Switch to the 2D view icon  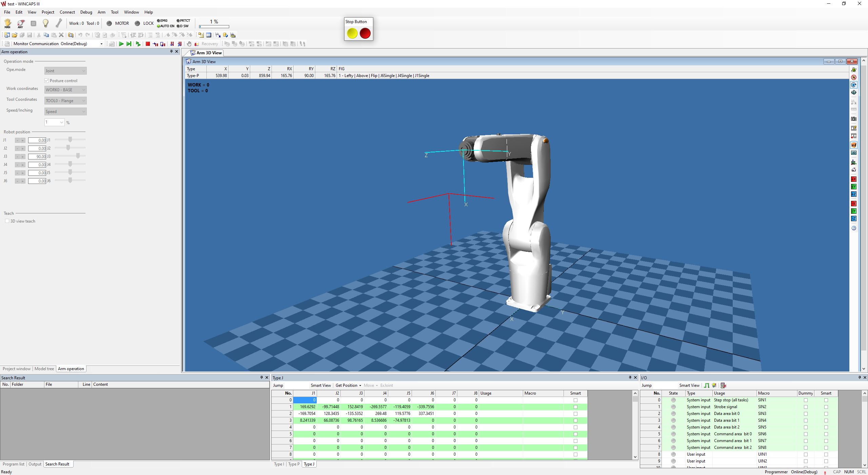[x=854, y=153]
